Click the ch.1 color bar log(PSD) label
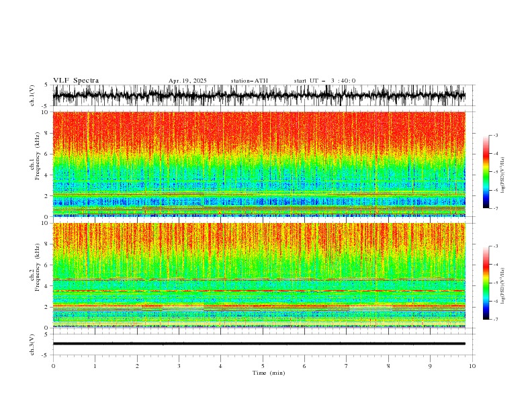 click(503, 175)
